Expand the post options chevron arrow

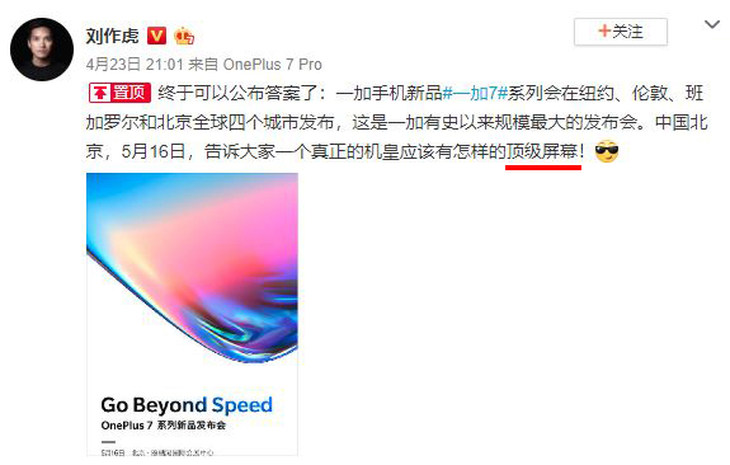pyautogui.click(x=712, y=24)
